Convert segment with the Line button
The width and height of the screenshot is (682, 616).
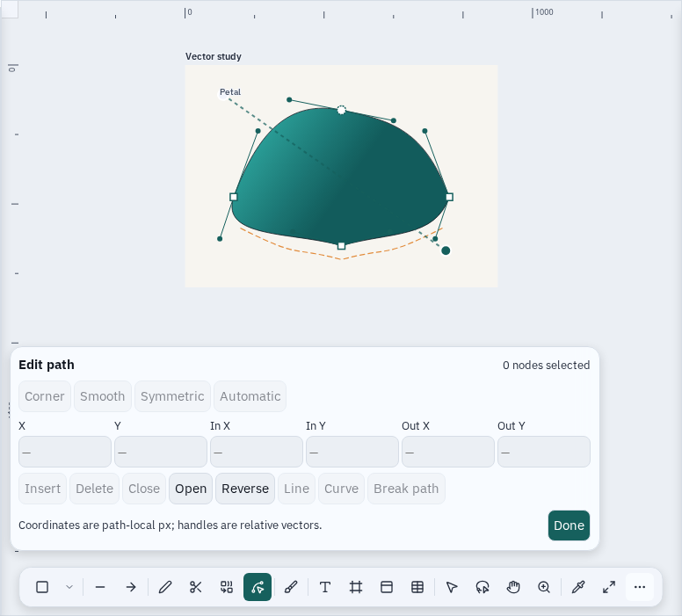pyautogui.click(x=297, y=489)
